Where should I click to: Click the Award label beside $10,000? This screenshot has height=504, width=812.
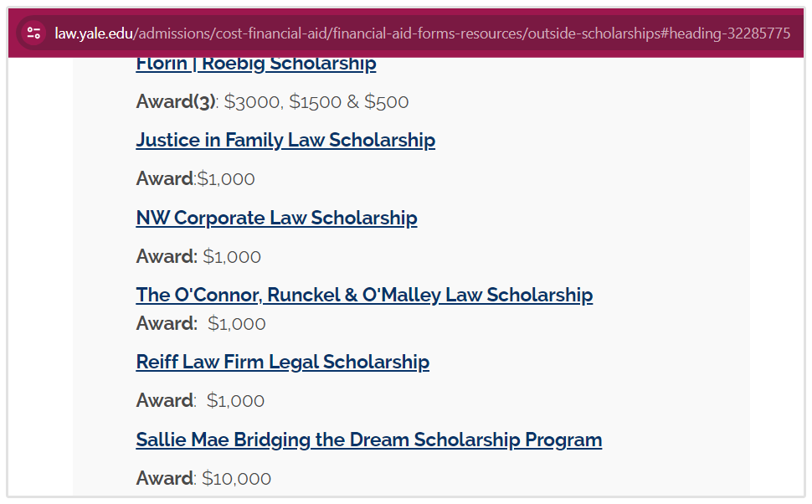click(164, 479)
